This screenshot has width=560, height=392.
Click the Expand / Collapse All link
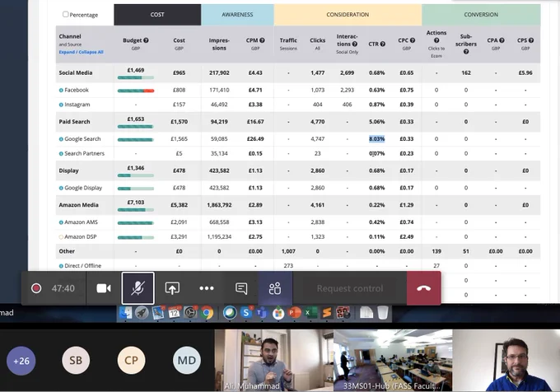pyautogui.click(x=81, y=52)
